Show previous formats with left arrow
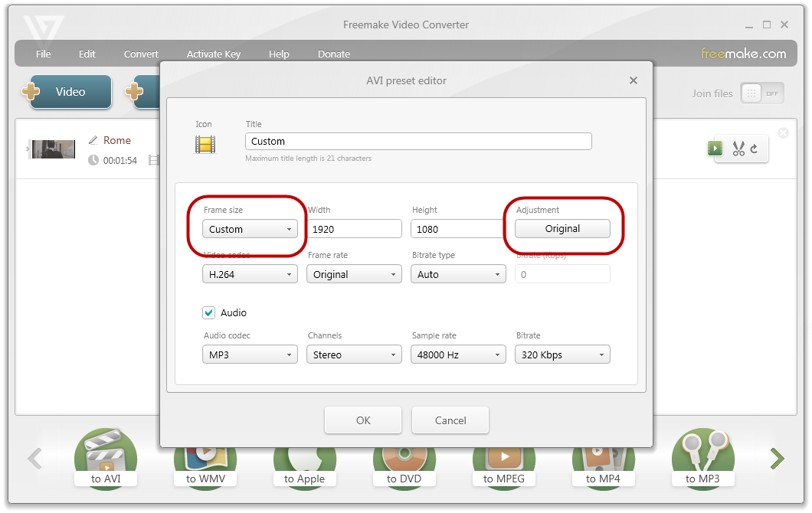The width and height of the screenshot is (812, 513). 34,459
